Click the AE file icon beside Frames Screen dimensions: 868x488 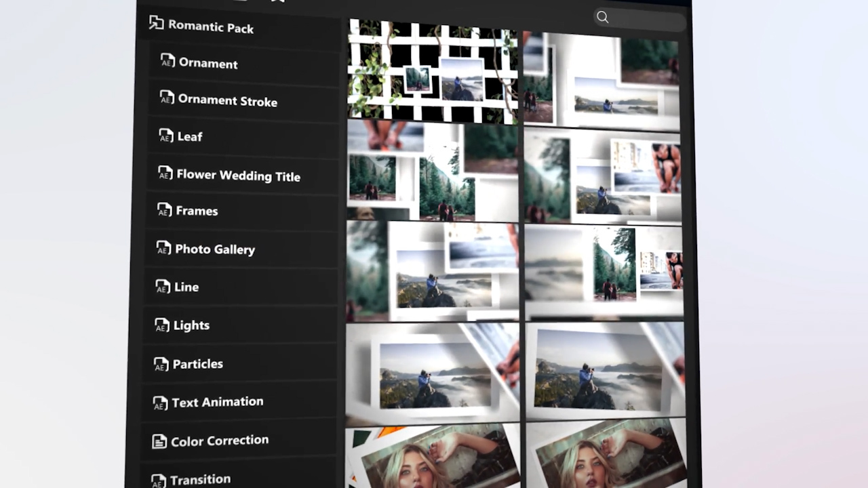165,209
